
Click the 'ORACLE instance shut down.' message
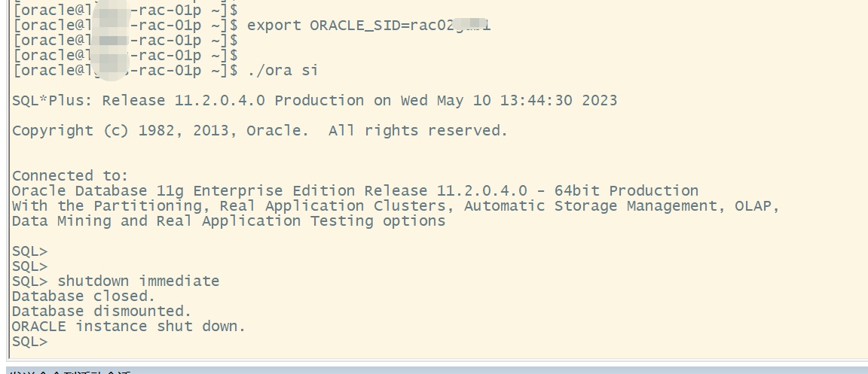click(x=128, y=327)
